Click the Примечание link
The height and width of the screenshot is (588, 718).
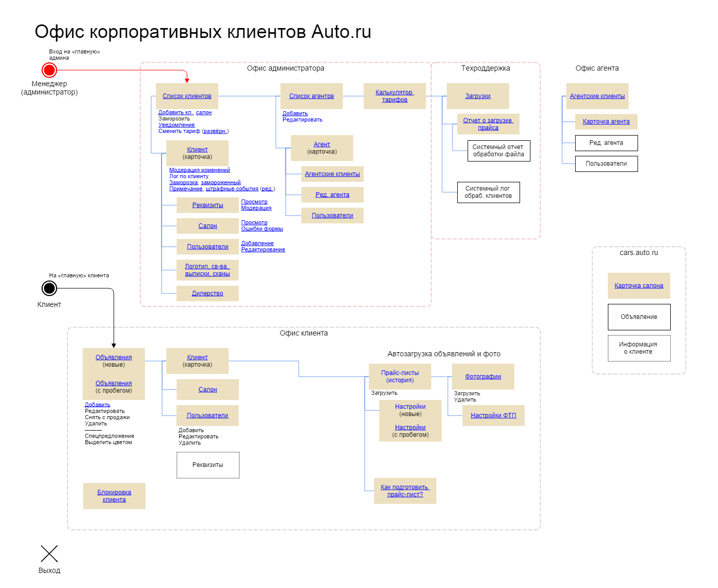pyautogui.click(x=185, y=189)
